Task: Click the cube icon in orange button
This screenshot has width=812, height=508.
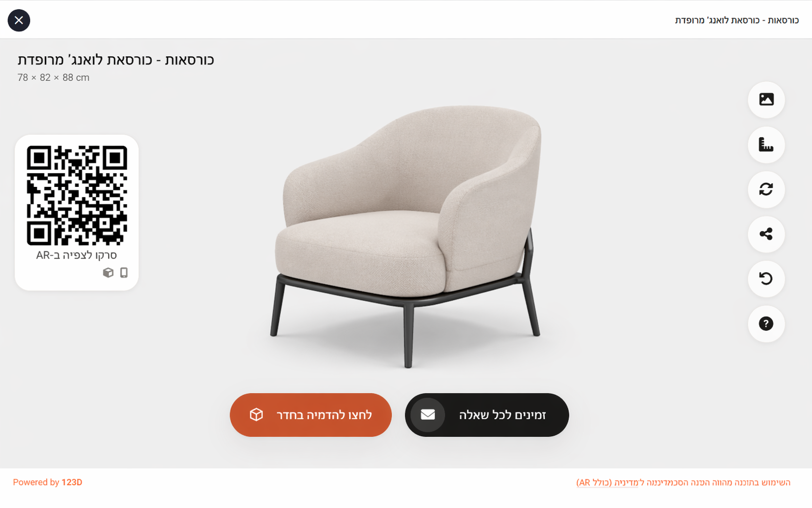Action: coord(257,415)
